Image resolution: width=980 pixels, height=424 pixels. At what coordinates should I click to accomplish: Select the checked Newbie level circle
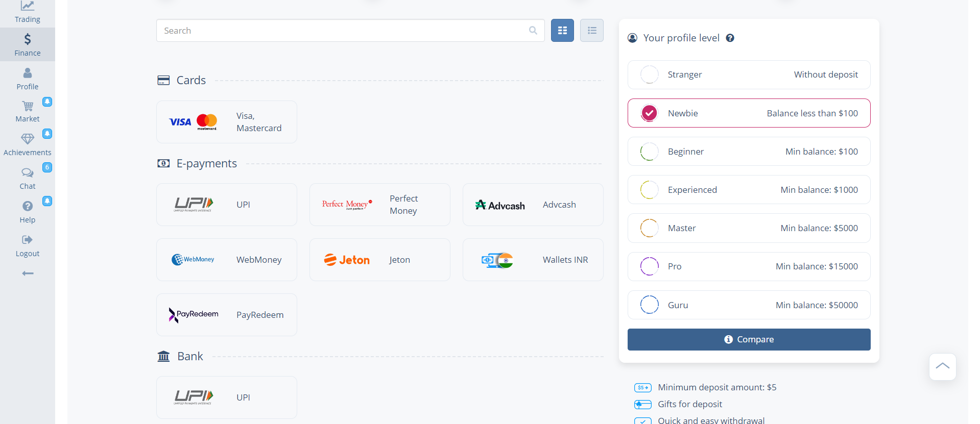(x=650, y=113)
